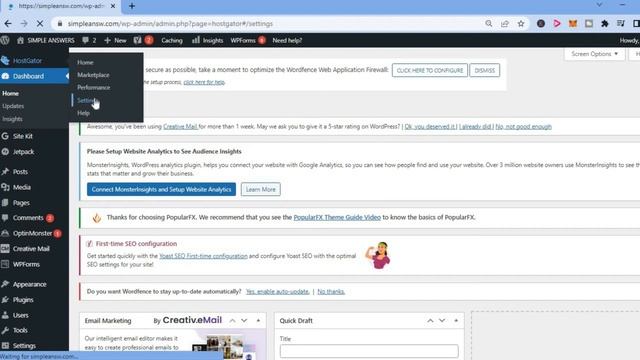Click the 'No thanks' link
Viewport: 640px width, 360px height.
tap(331, 291)
